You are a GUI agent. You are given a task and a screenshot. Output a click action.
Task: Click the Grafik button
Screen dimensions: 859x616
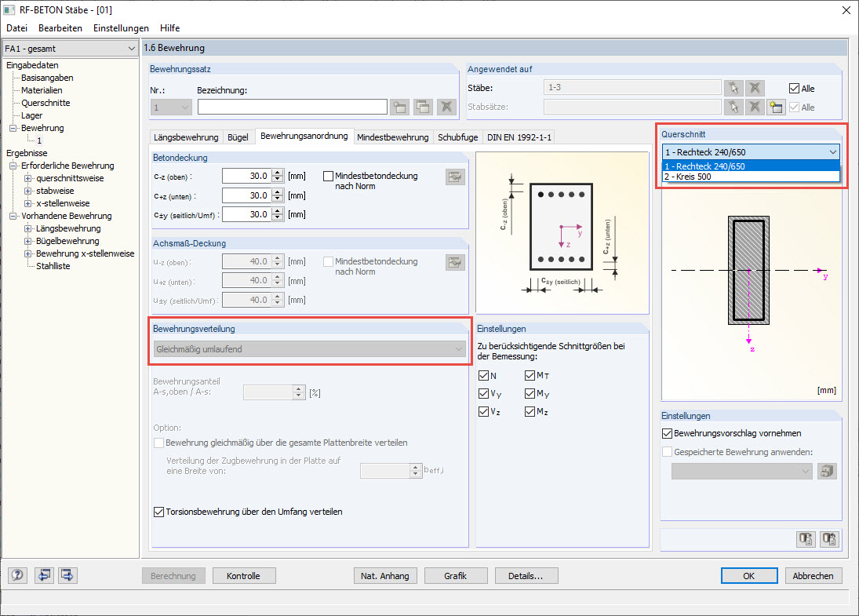coord(455,576)
